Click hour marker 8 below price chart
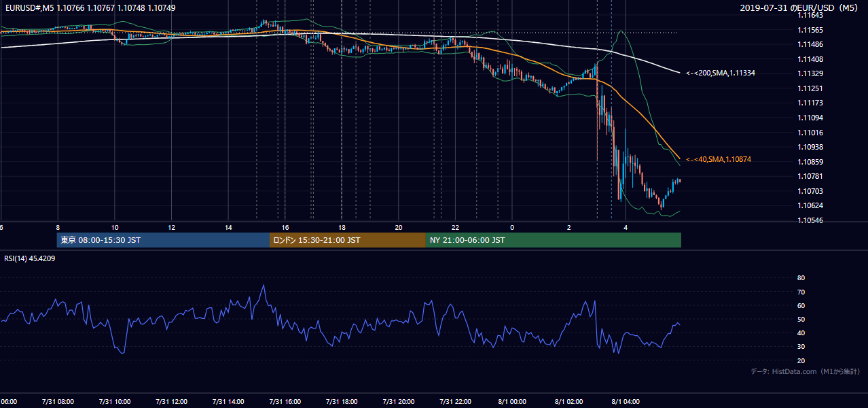Screen dimensions: 868x408 pyautogui.click(x=58, y=227)
